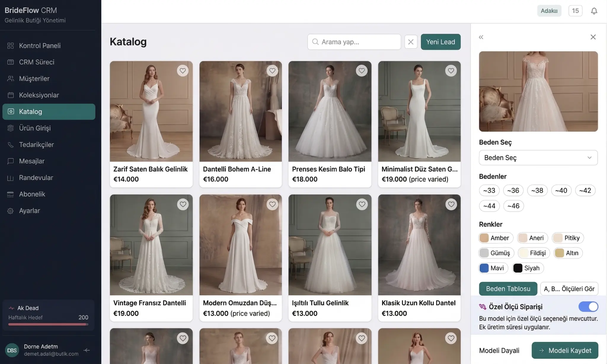Click the Ürün Girişi layers icon
This screenshot has height=364, width=607.
click(x=11, y=128)
